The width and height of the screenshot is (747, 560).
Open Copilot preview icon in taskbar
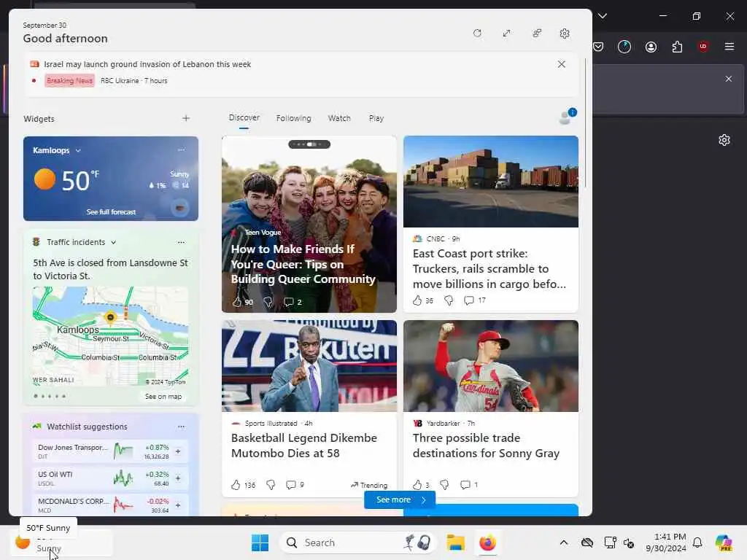coord(724,542)
